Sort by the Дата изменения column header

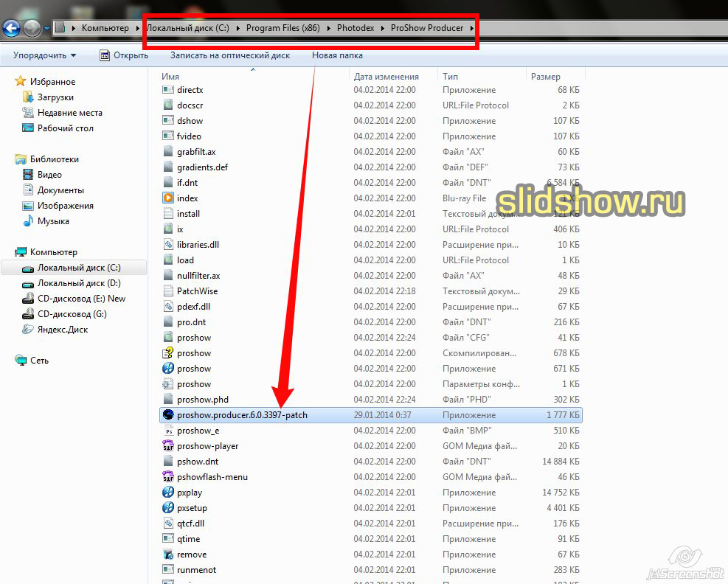tap(386, 76)
